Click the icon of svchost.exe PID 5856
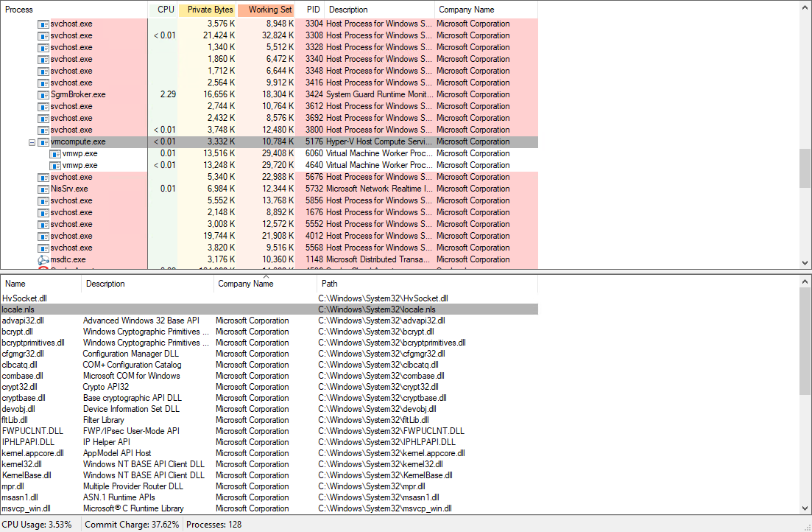The width and height of the screenshot is (812, 532). 43,201
